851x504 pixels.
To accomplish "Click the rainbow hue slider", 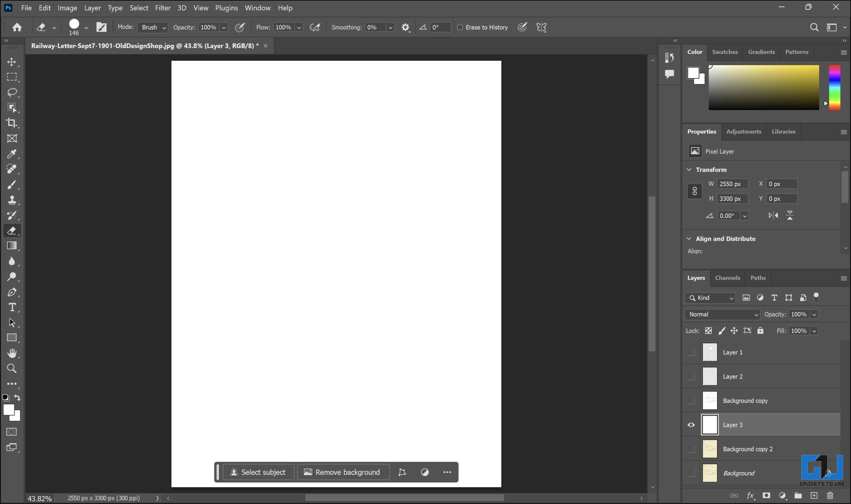I will [x=835, y=88].
